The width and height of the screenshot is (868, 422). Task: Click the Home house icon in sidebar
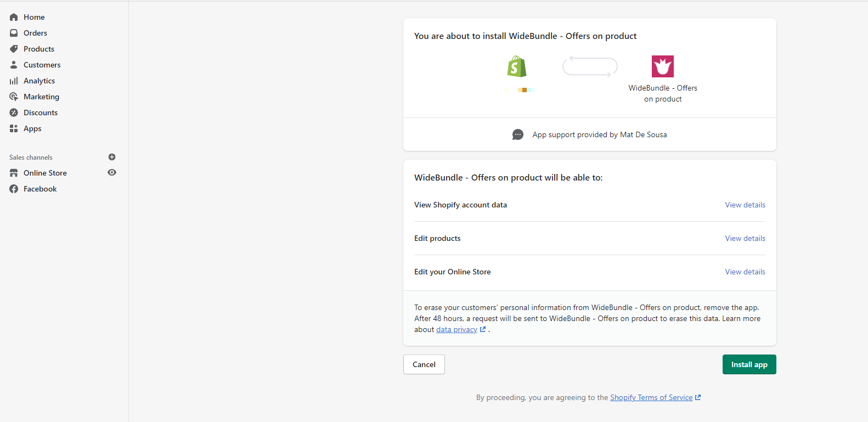pos(14,17)
